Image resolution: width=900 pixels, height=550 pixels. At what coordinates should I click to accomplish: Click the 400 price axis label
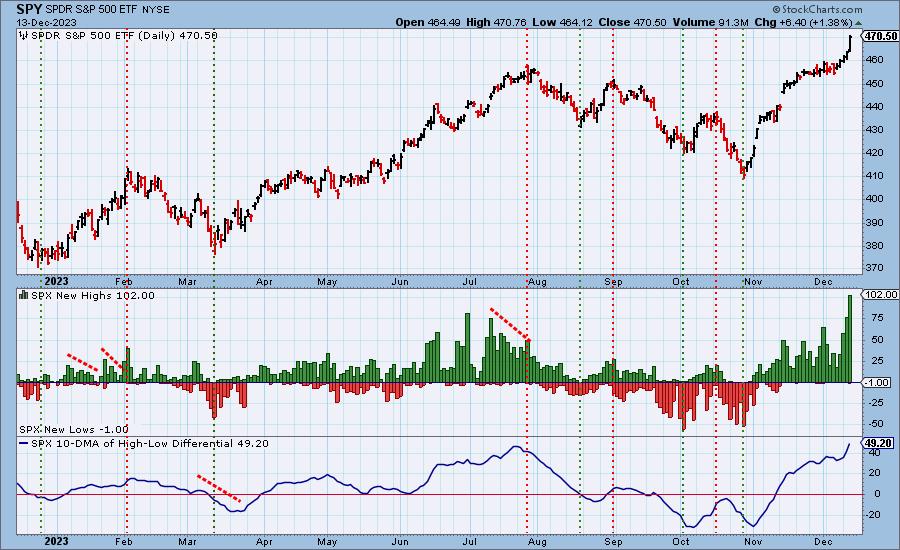click(875, 199)
